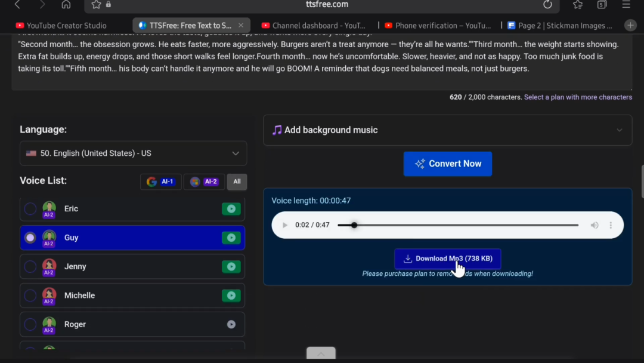Go to browser home page

tap(66, 5)
